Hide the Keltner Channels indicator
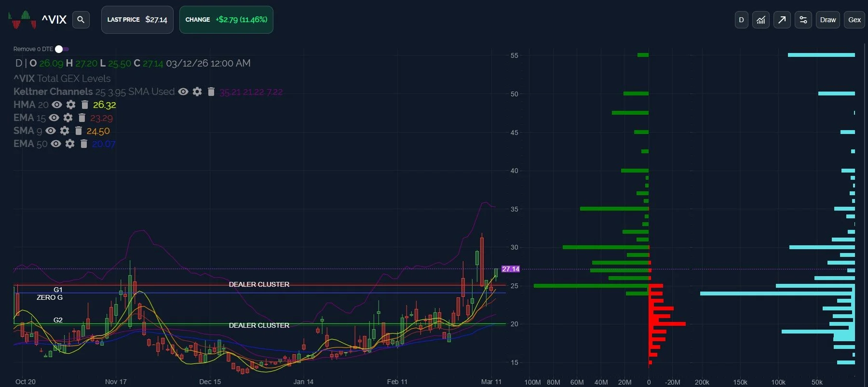The image size is (868, 387). click(183, 92)
